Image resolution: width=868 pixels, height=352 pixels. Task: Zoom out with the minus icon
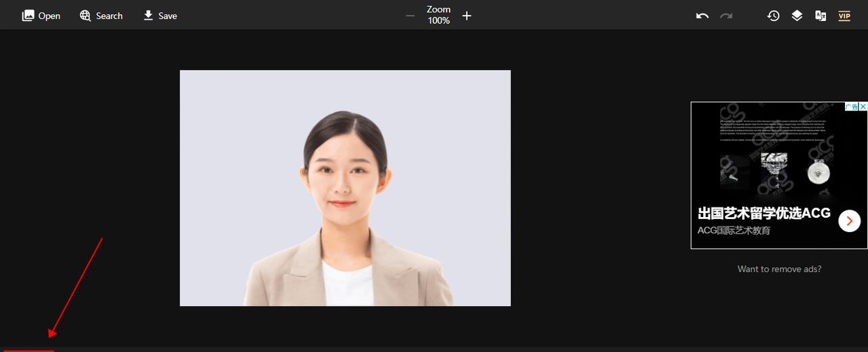pos(410,16)
